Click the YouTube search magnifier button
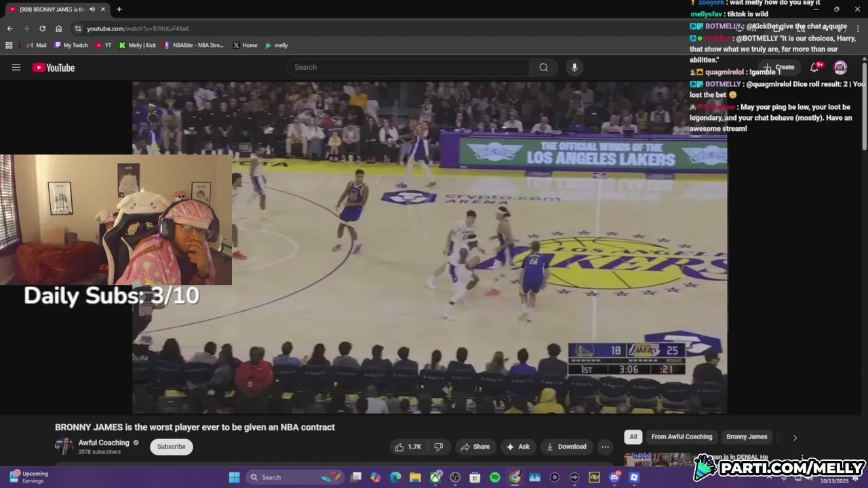The width and height of the screenshot is (868, 488). pos(543,67)
